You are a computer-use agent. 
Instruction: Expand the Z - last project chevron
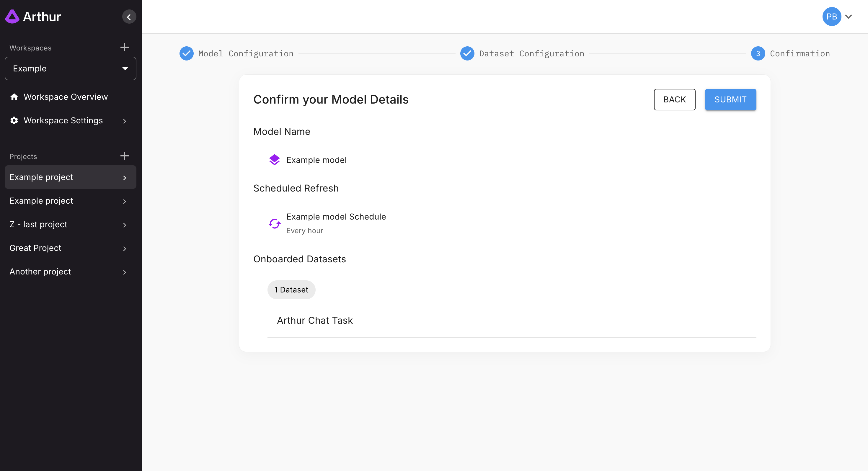pyautogui.click(x=125, y=225)
